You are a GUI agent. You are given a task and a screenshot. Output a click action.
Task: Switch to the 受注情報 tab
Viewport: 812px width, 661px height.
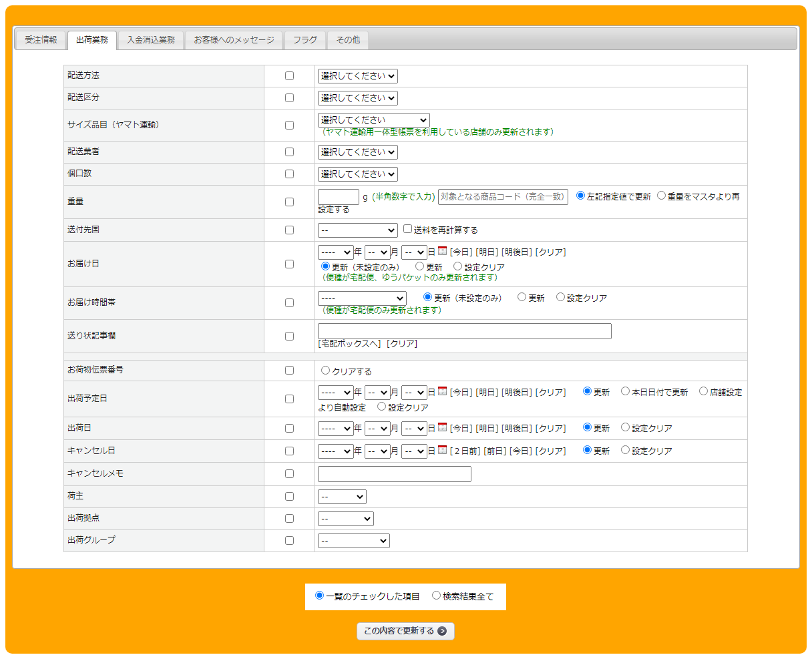pos(41,40)
